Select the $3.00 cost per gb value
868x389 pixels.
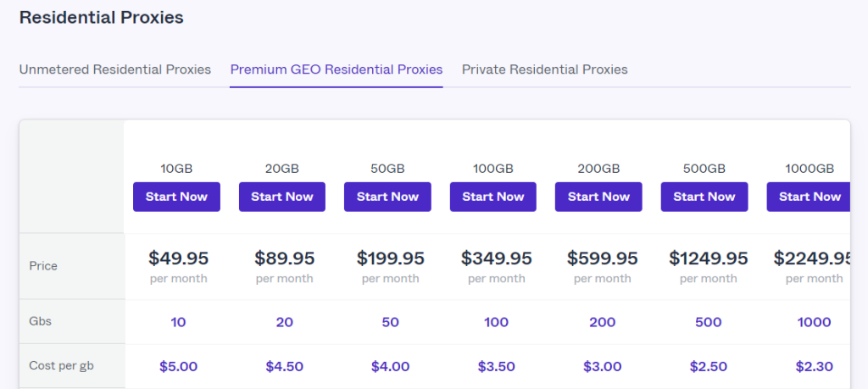602,367
